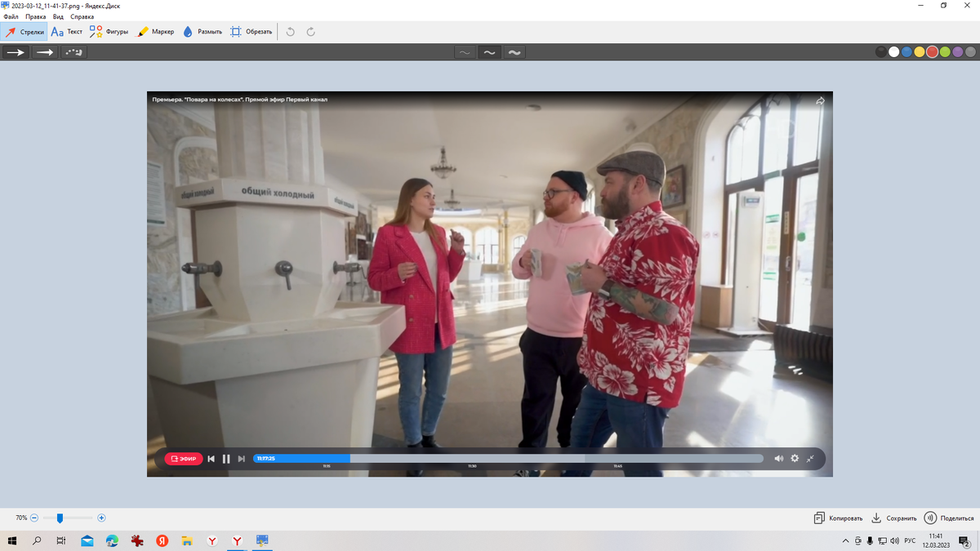980x551 pixels.
Task: Activate the Маркер highlighter tool
Action: coord(154,32)
